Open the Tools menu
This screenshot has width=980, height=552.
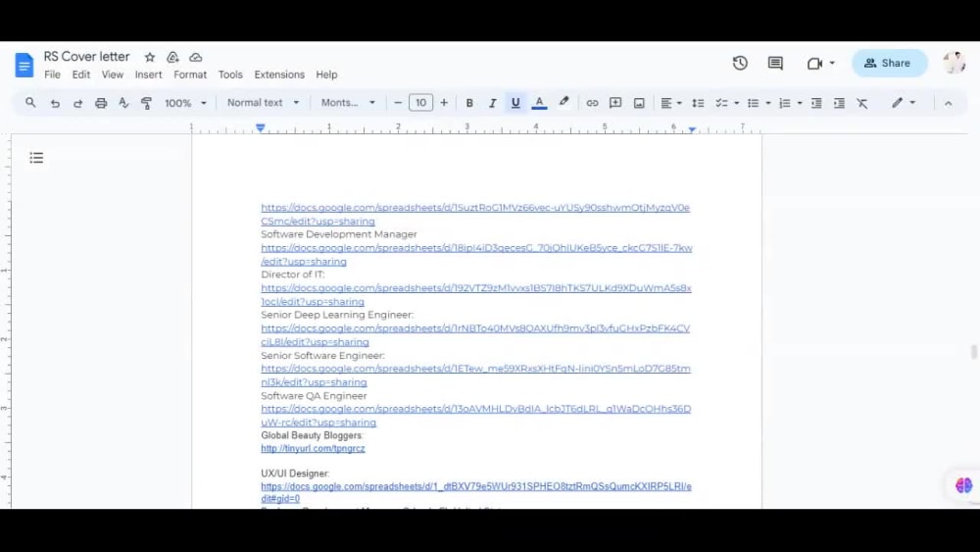[x=230, y=75]
